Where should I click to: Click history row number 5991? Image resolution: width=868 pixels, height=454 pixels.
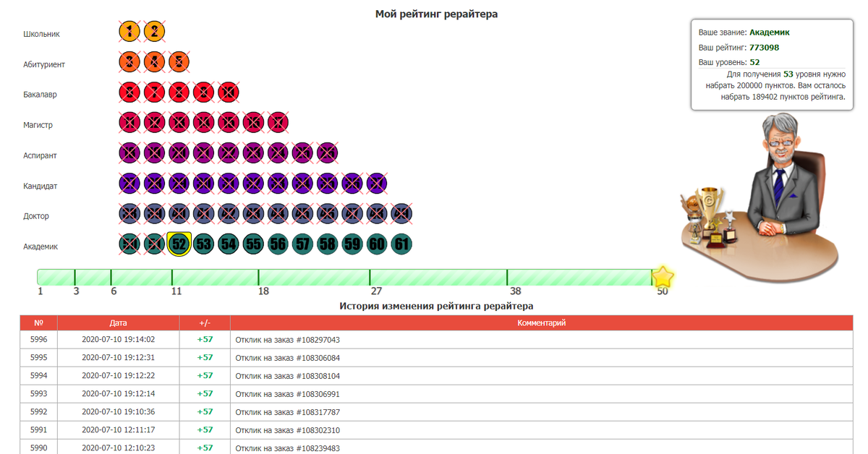(38, 430)
